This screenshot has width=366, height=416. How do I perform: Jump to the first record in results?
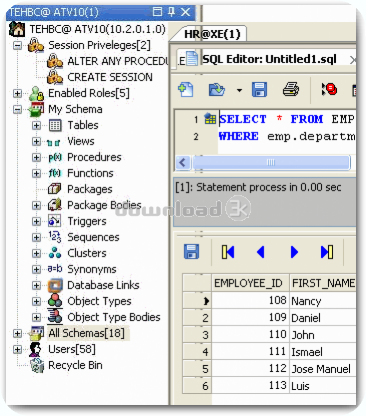click(228, 252)
